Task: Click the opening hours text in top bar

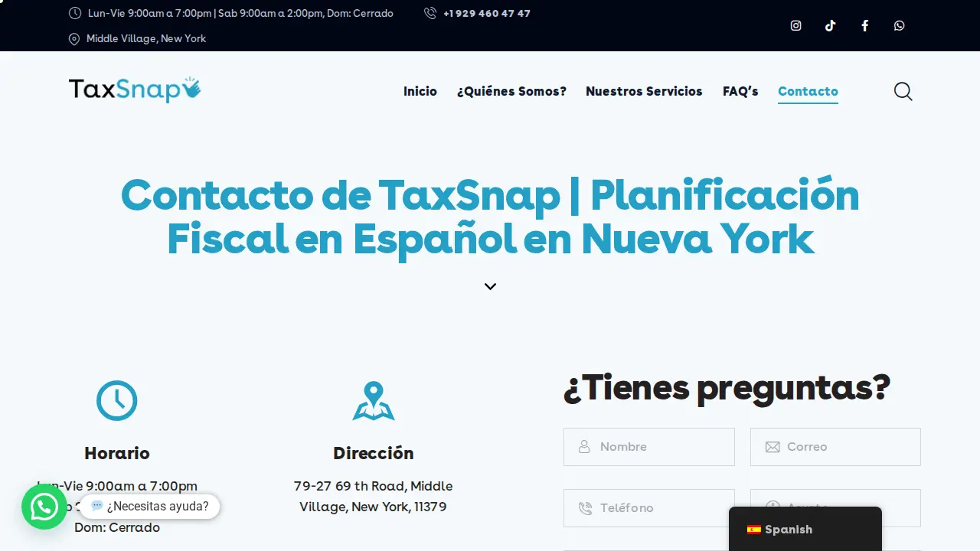Action: pyautogui.click(x=240, y=13)
